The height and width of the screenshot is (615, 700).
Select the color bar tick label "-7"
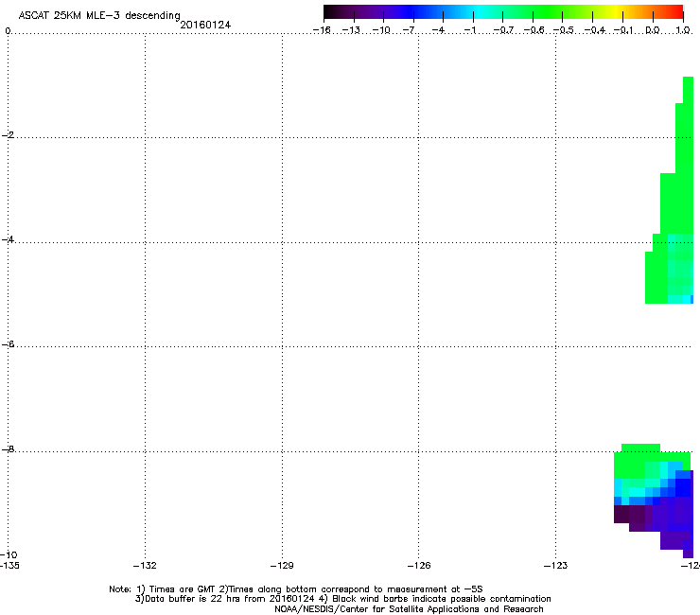tap(409, 30)
